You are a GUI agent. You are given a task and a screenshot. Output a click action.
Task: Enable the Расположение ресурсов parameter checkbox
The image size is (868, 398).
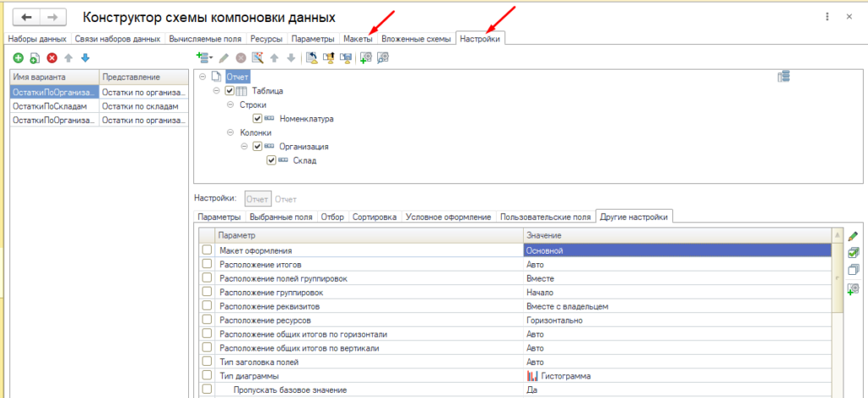(207, 320)
